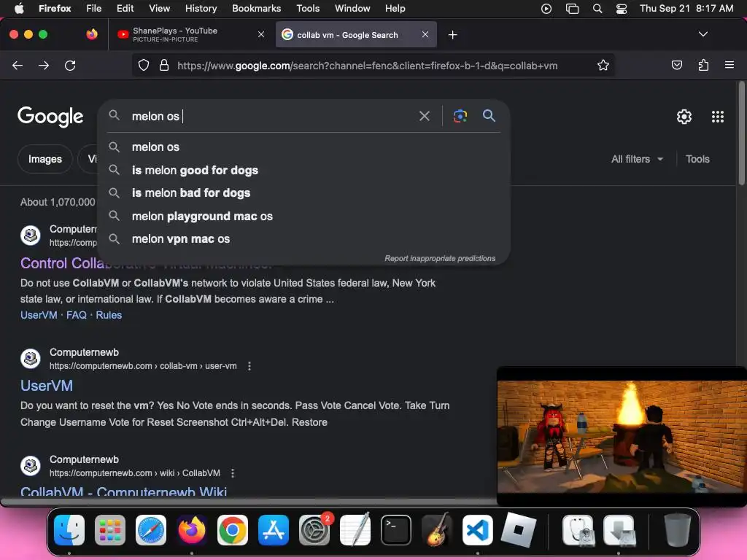Select the Images filter chip

point(44,159)
